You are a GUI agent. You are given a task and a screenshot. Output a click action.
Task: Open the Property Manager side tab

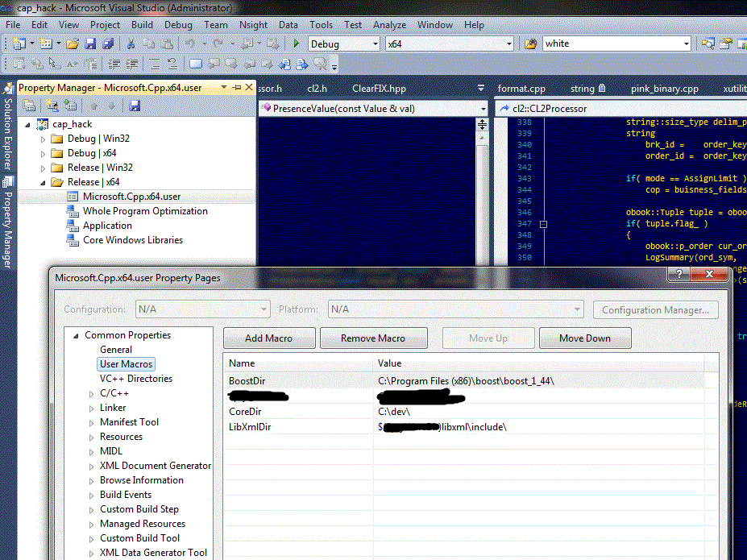(7, 223)
